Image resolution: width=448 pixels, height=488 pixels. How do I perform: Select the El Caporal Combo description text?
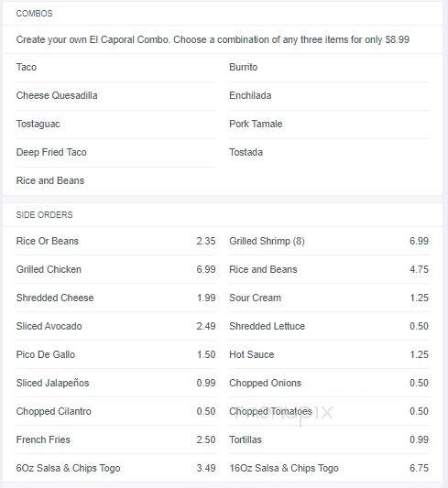click(213, 39)
